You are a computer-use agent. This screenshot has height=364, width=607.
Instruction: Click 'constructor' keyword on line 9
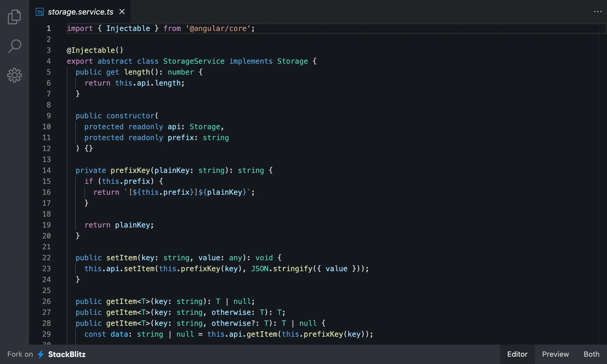131,116
